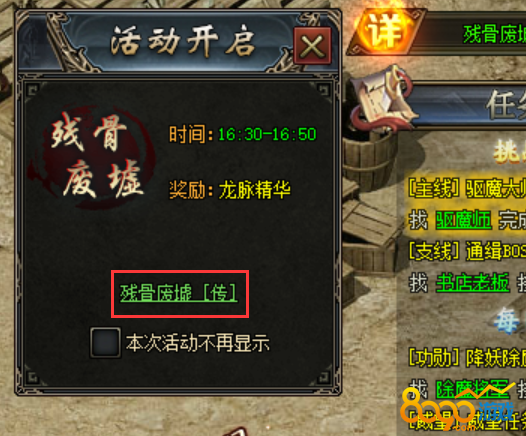Click the 任务 panel header tab

(506, 105)
